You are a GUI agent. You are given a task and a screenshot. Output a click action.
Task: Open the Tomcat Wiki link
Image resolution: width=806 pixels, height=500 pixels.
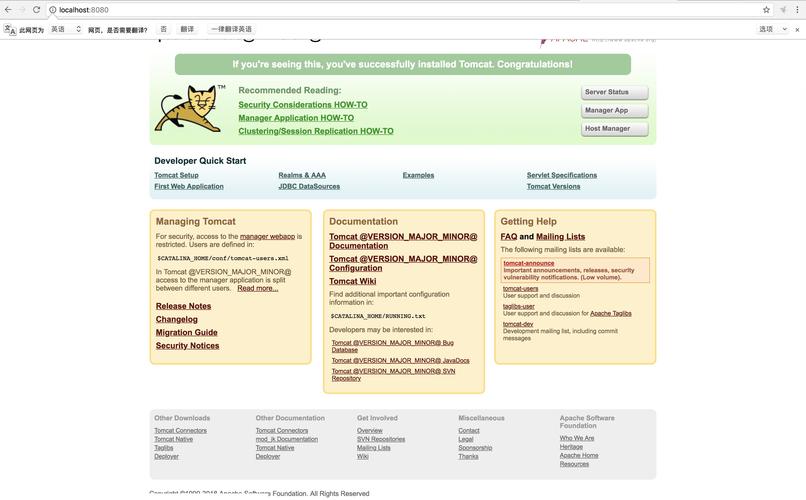pyautogui.click(x=353, y=282)
